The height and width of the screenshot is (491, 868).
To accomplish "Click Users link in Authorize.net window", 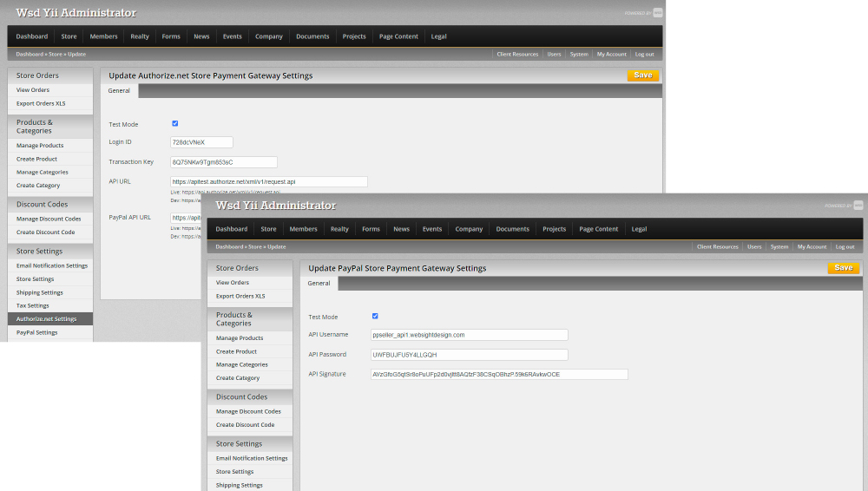I will pos(554,55).
